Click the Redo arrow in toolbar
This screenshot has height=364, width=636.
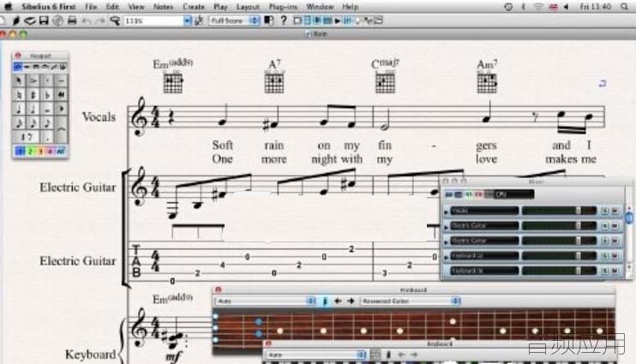pos(99,21)
